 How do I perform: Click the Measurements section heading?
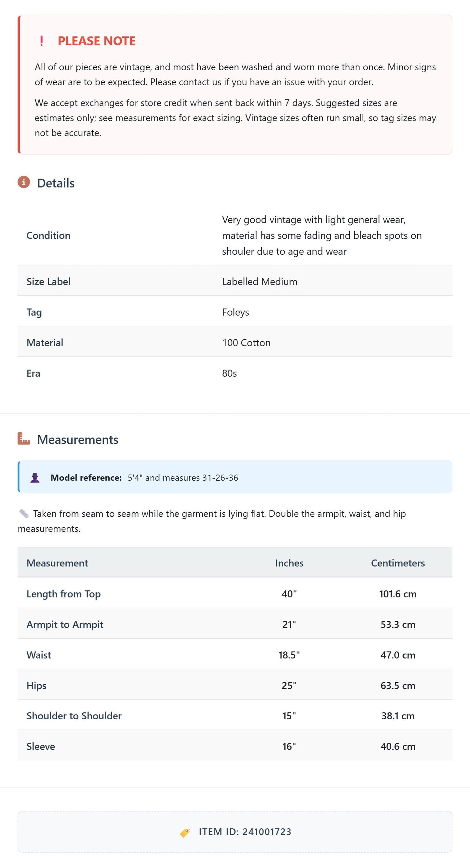click(x=77, y=440)
